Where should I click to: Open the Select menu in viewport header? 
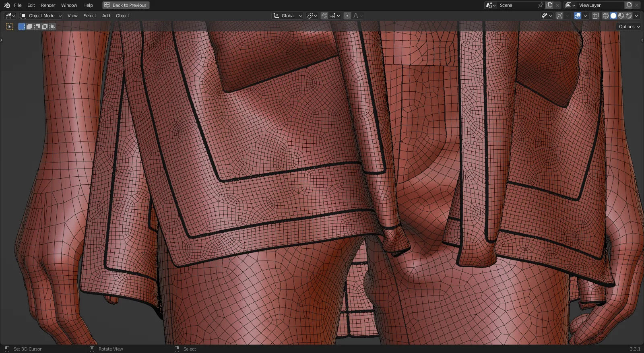(90, 16)
